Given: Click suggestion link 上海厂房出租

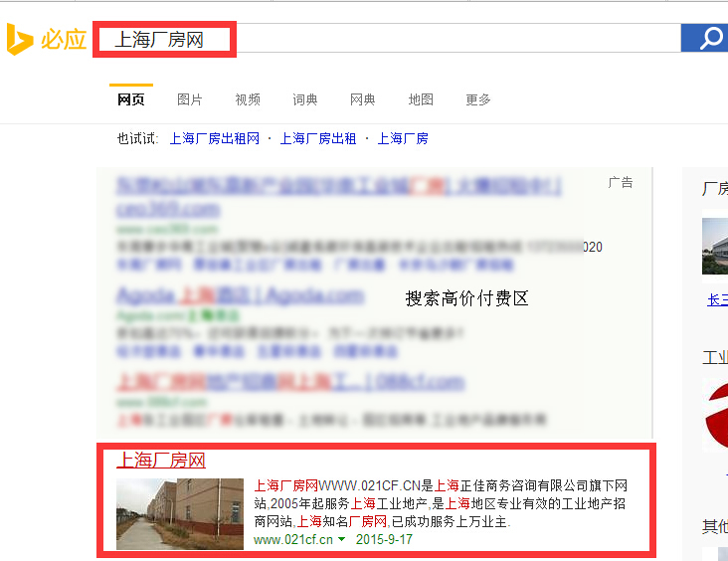Looking at the screenshot, I should 318,138.
